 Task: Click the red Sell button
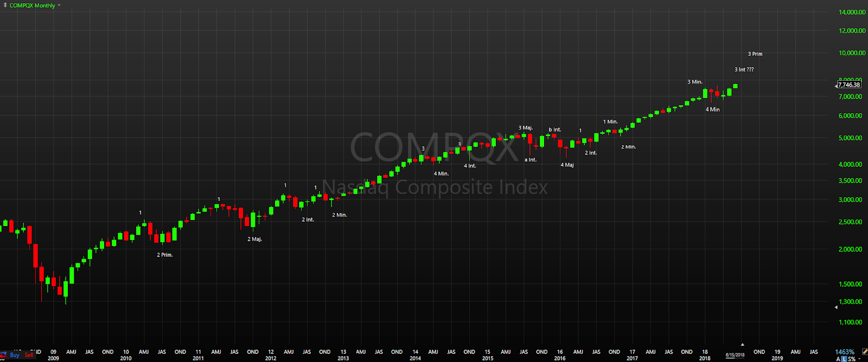[x=29, y=355]
